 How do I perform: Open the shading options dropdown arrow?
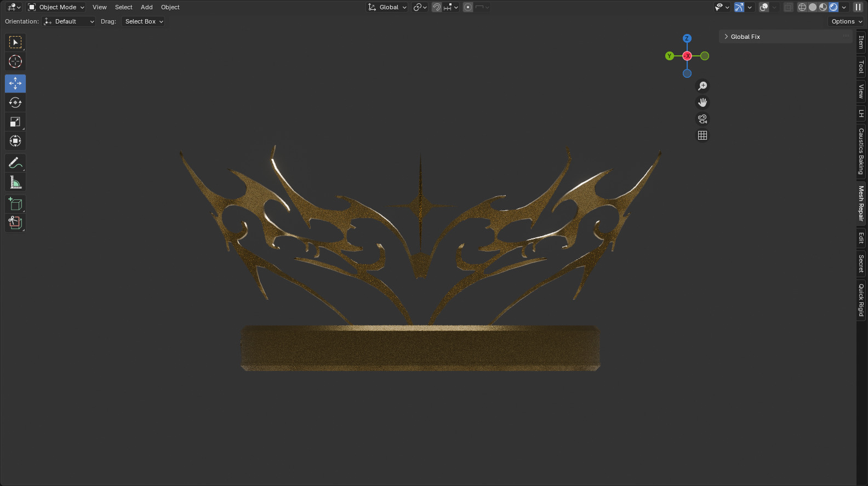844,7
